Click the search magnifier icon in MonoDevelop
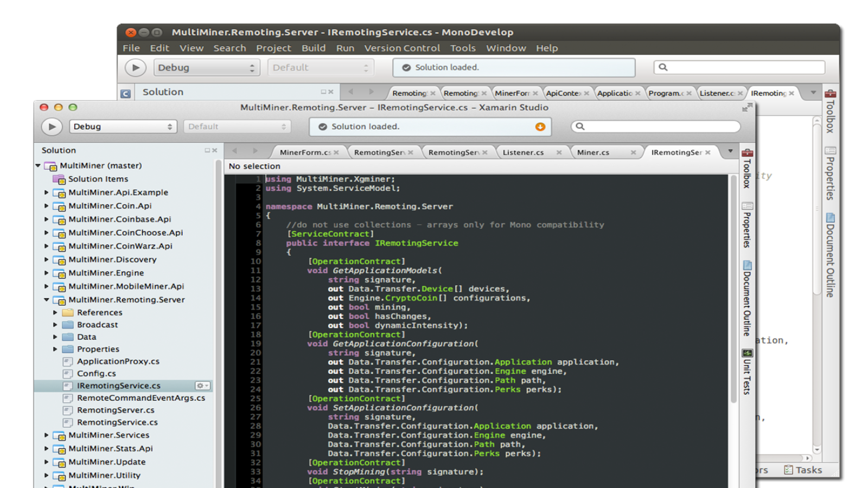 tap(663, 67)
